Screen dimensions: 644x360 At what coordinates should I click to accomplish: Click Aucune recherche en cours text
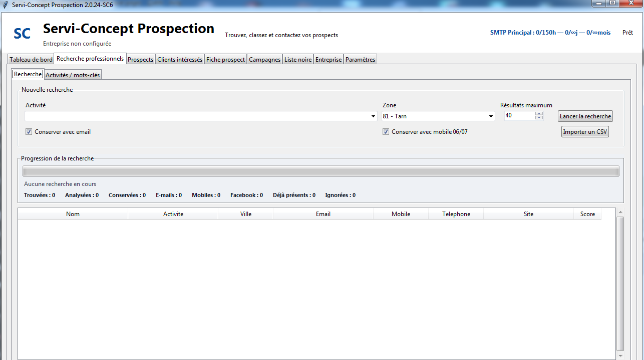tap(60, 184)
